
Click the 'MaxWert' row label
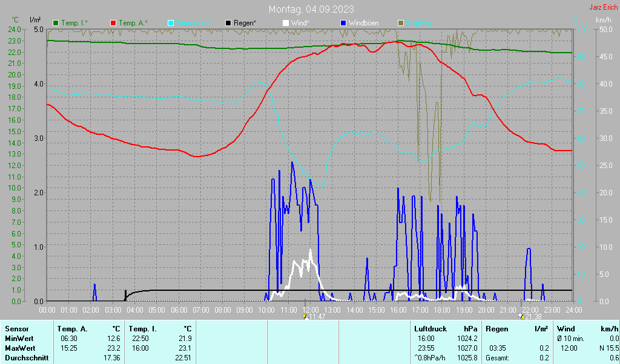20,349
